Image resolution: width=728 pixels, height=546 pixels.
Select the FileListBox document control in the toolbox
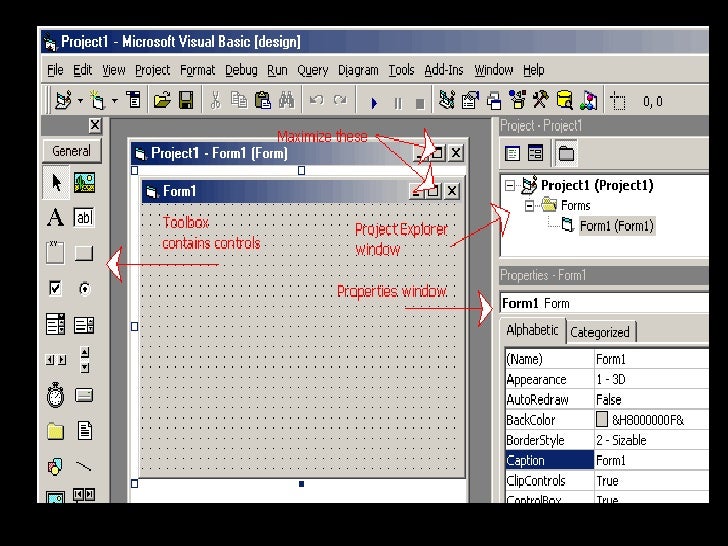[x=84, y=430]
